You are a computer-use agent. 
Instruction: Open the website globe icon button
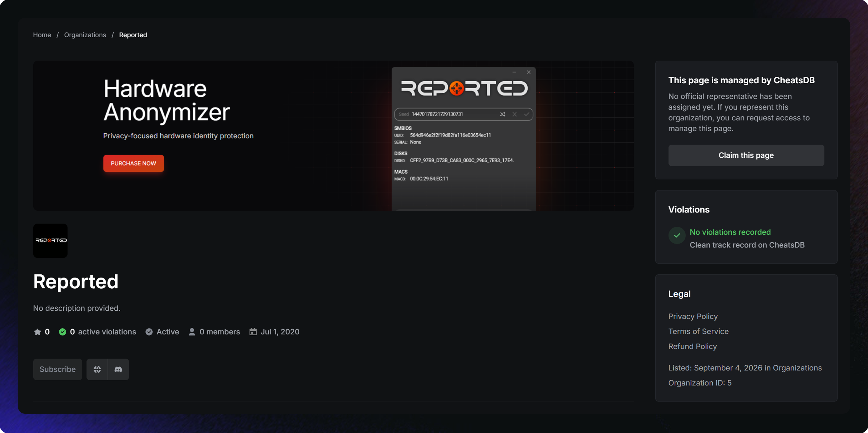coord(97,369)
